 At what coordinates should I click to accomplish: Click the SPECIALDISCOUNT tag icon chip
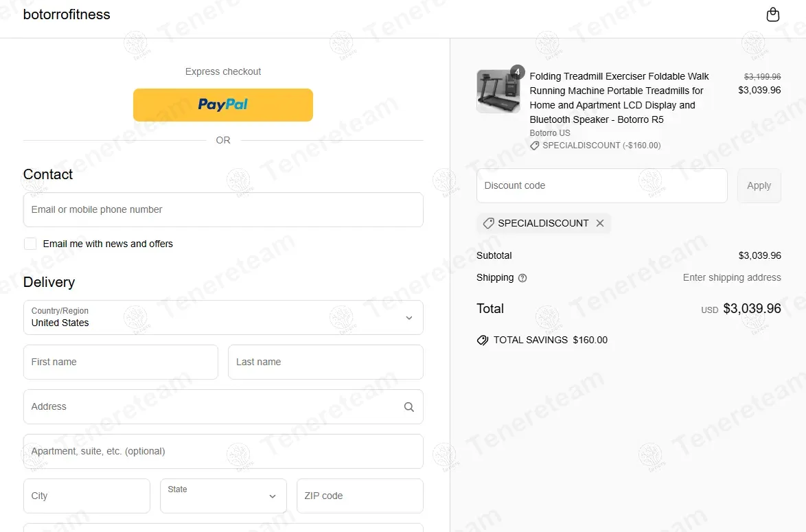pos(488,223)
